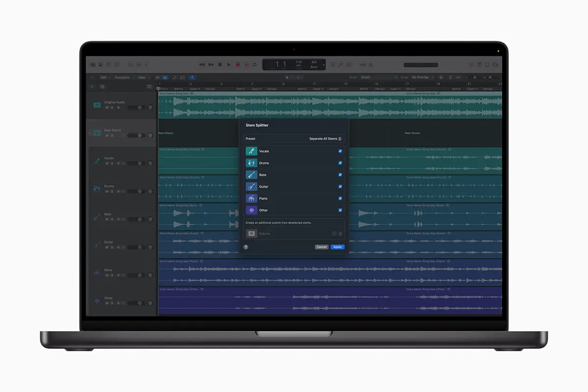Open the Separate All Stems preset dropdown
588x392 pixels.
(x=325, y=139)
